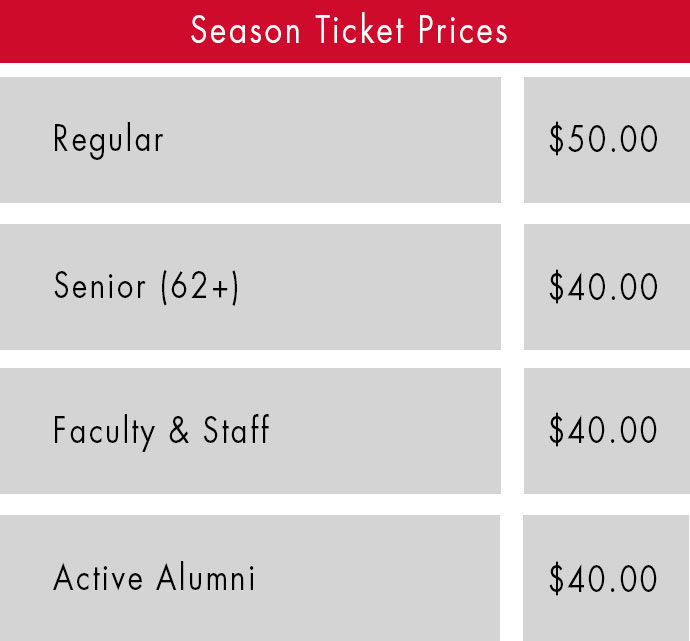The height and width of the screenshot is (641, 690).
Task: Click the word Season in the header
Action: click(x=245, y=30)
